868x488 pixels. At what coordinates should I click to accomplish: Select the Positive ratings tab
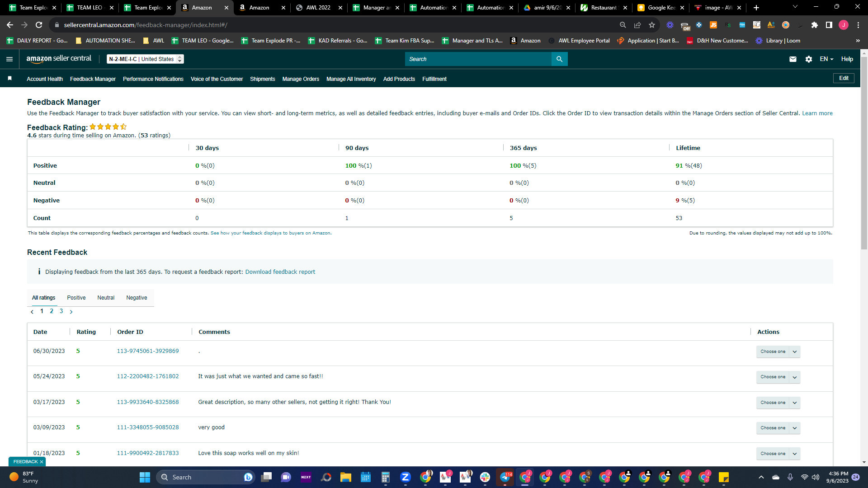point(76,298)
